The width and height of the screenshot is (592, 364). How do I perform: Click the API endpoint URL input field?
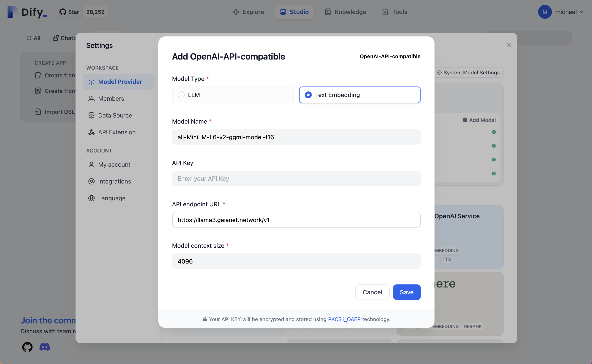click(296, 220)
